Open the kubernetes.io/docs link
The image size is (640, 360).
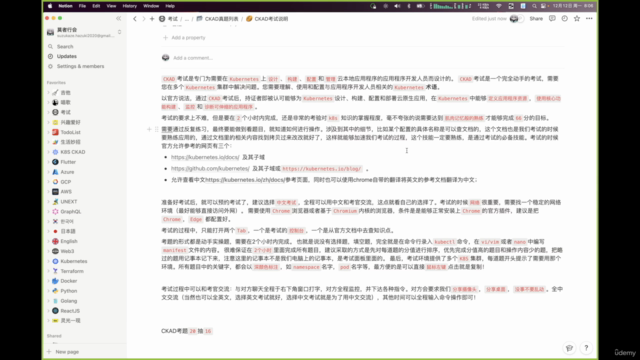coord(205,157)
